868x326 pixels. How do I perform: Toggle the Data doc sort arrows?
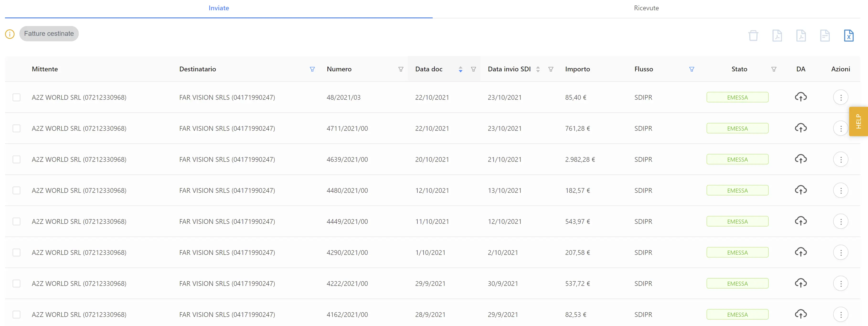pos(460,69)
